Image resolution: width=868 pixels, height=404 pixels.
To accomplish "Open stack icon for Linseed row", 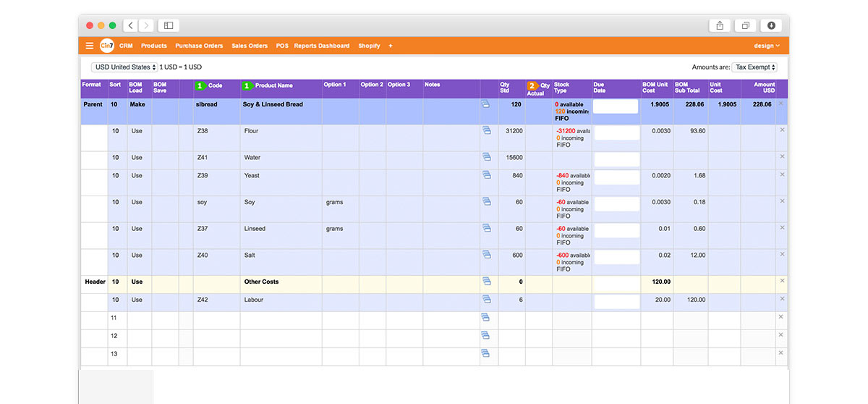I will coord(486,227).
